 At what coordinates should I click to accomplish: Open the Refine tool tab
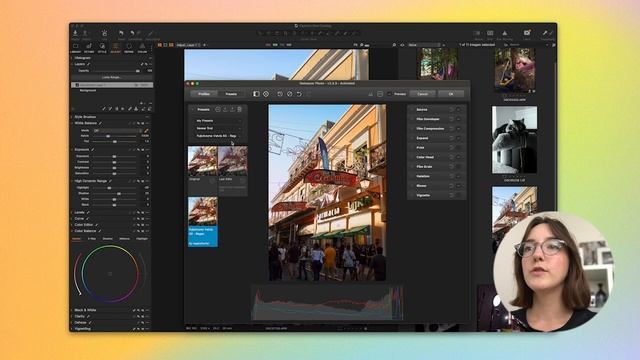pyautogui.click(x=129, y=47)
